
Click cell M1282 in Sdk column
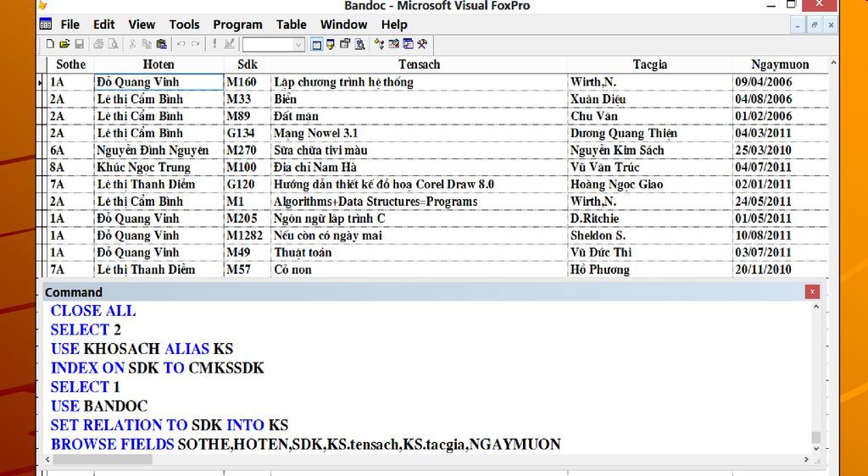coord(248,236)
